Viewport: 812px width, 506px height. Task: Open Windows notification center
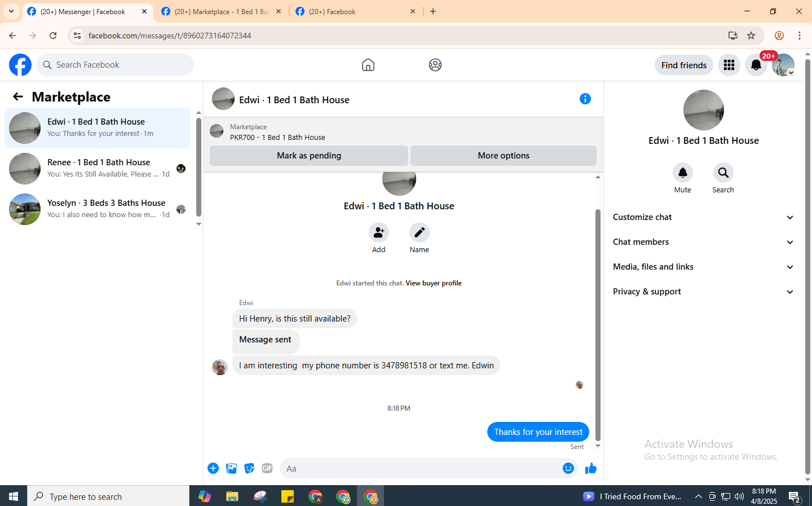pyautogui.click(x=795, y=496)
